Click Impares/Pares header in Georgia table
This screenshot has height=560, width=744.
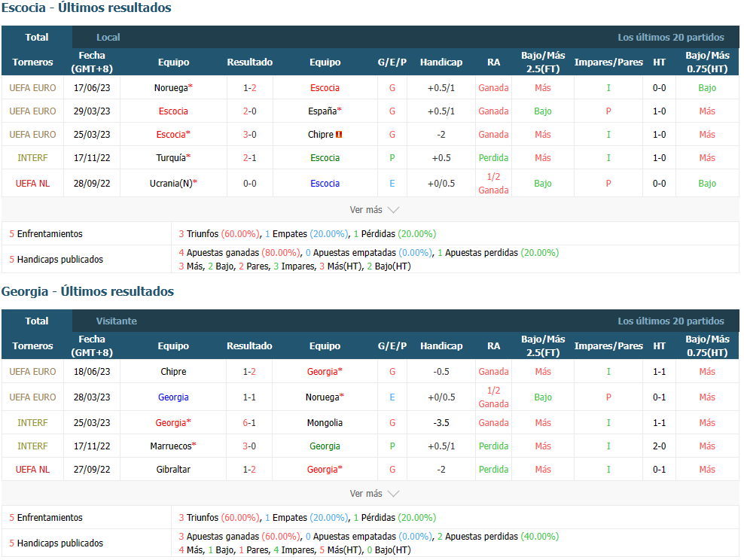click(608, 346)
